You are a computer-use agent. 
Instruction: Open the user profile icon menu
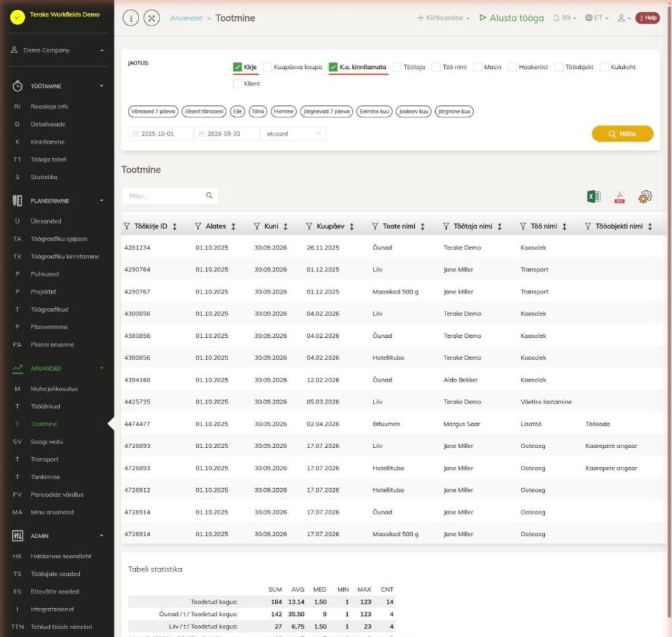[x=623, y=18]
